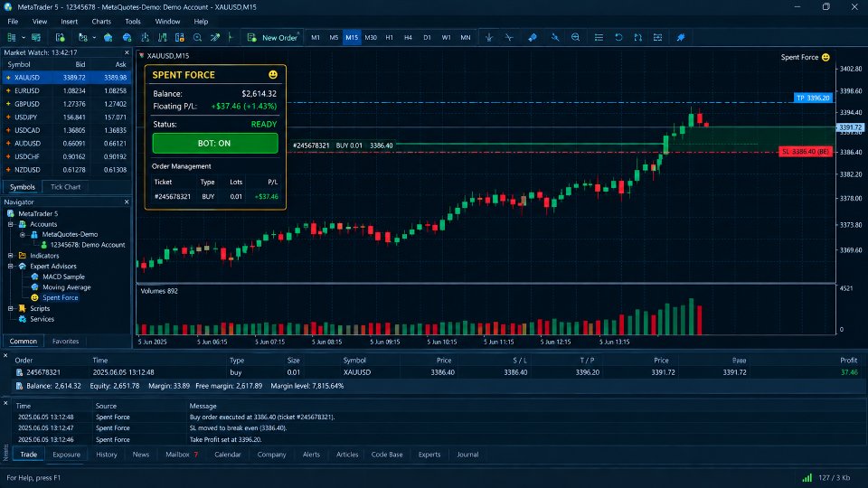Screen dimensions: 868x488
Task: Open the Experts tab in the Toolbox
Action: click(x=429, y=455)
